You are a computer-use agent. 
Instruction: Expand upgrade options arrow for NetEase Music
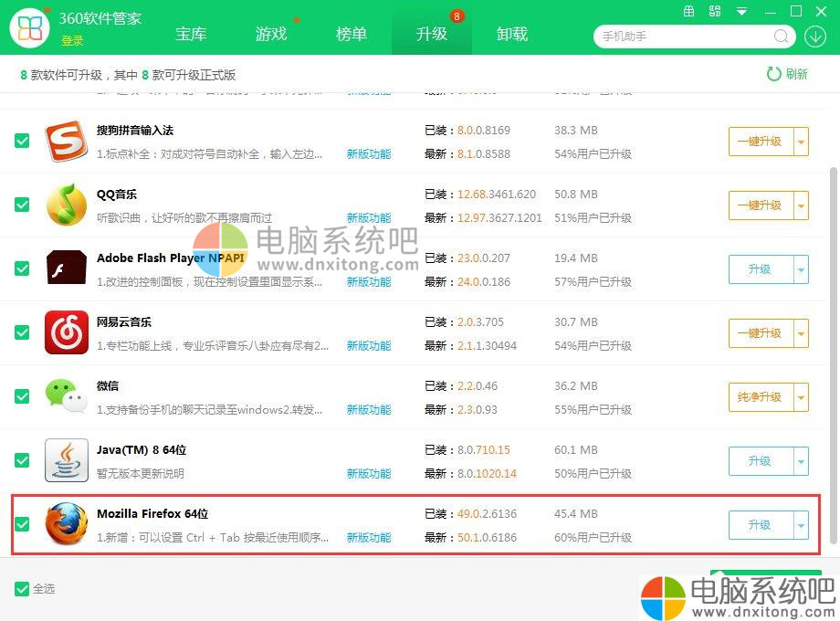pyautogui.click(x=801, y=332)
